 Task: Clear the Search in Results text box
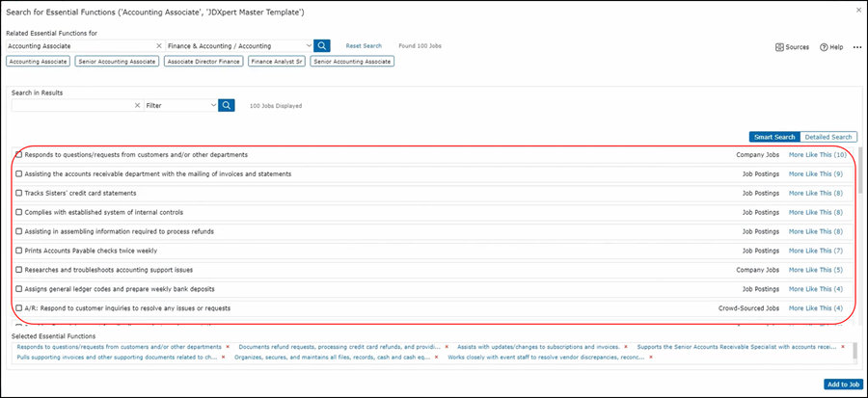coord(137,105)
